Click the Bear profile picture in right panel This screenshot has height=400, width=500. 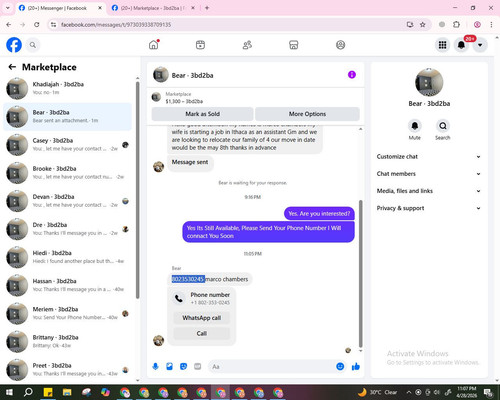coord(429,82)
